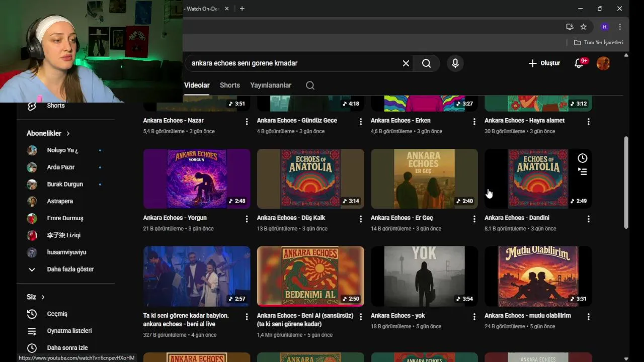The image size is (644, 362).
Task: Open the Mutlu Olabilirim video thumbnail
Action: point(538,276)
